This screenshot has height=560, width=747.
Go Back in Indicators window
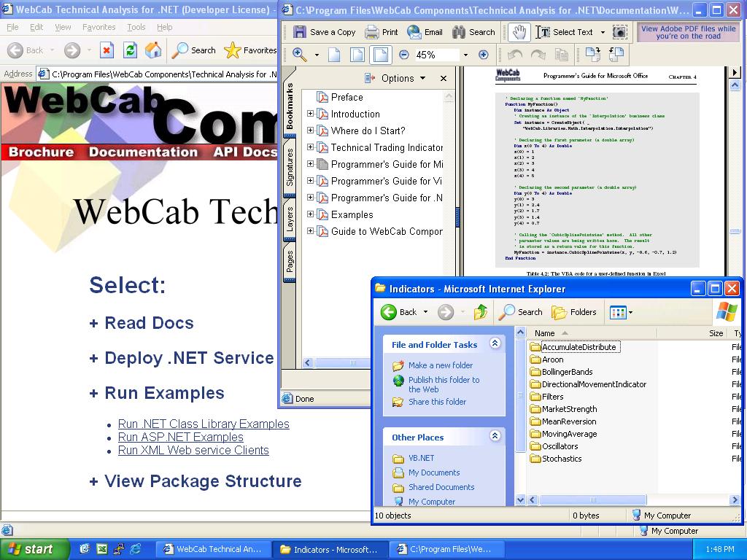(x=399, y=312)
